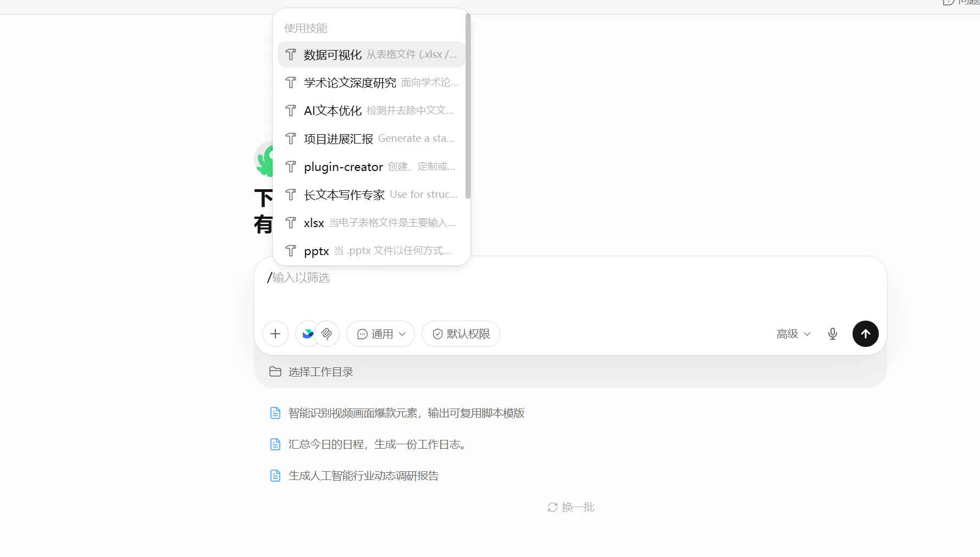Open the 默认权限 permissions button
This screenshot has height=557, width=980.
461,334
